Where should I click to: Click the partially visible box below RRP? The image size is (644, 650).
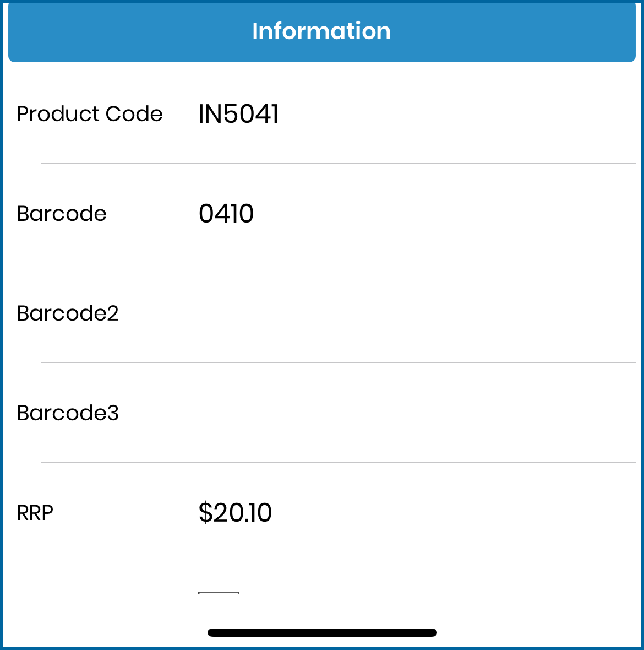(219, 593)
